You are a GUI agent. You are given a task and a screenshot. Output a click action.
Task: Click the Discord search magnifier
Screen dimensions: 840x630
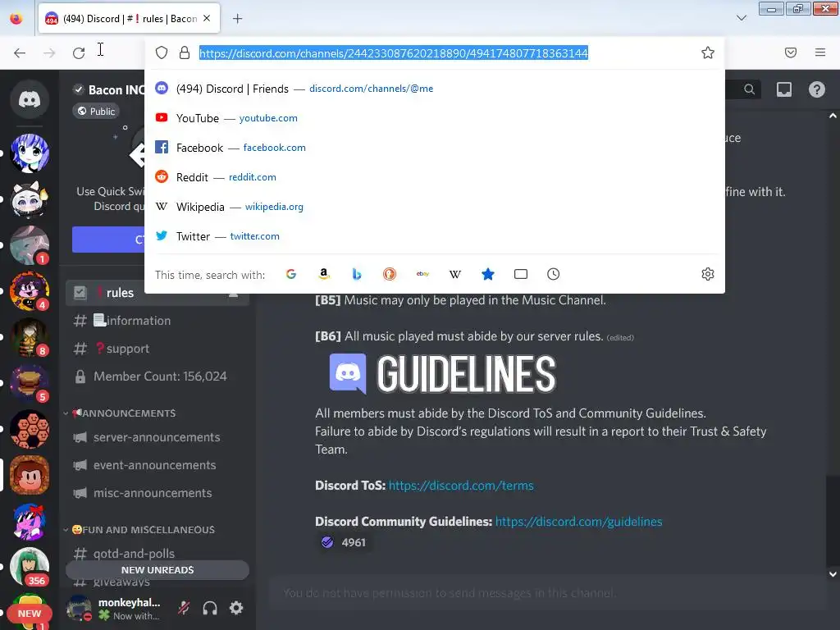(750, 89)
